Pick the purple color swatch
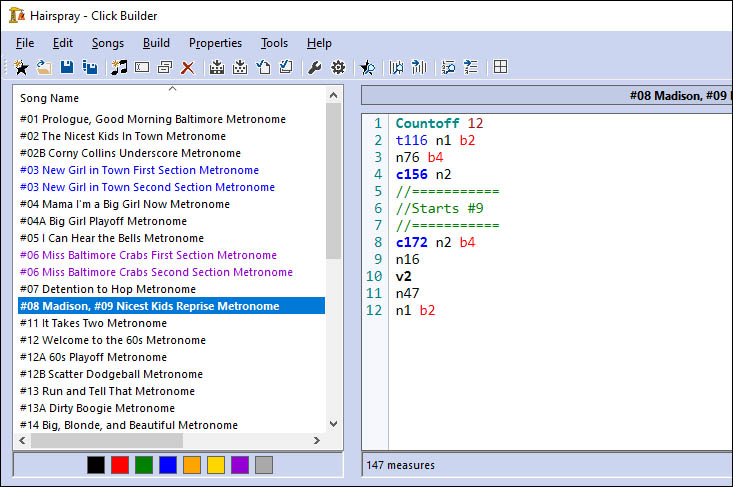This screenshot has height=487, width=733. (240, 465)
